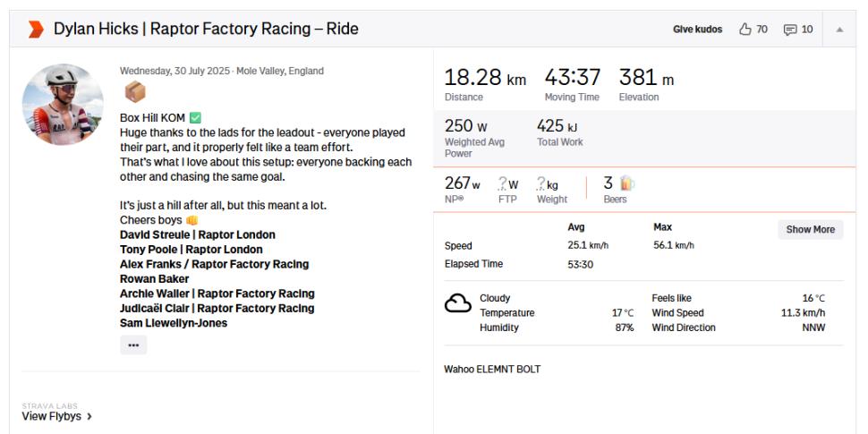Screen dimensions: 868x434
Task: Click the Rowan Baker mention
Action: click(156, 278)
